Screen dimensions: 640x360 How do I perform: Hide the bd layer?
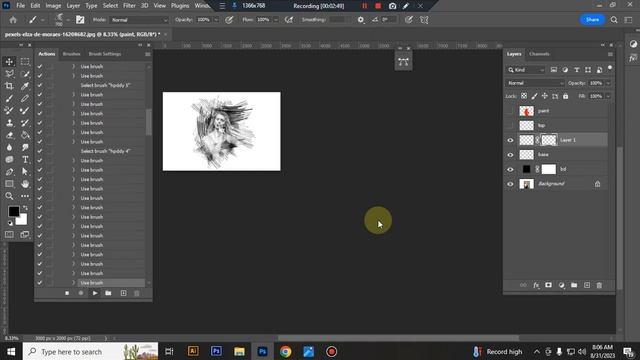point(510,169)
